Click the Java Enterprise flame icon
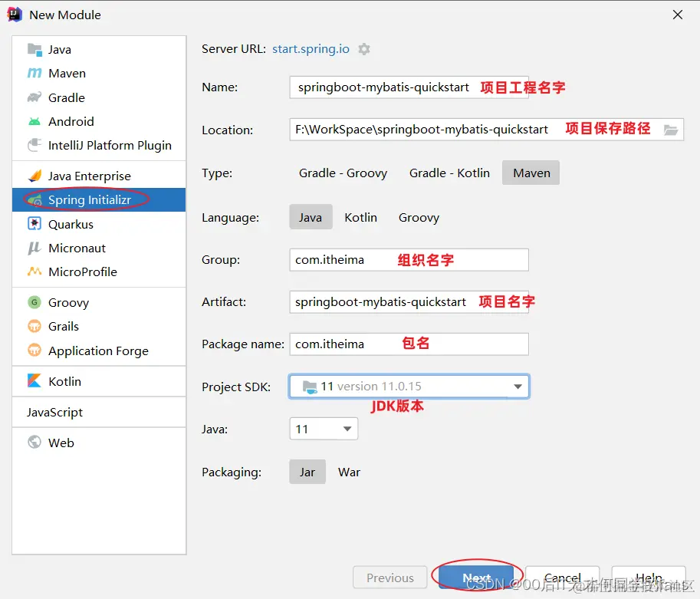 (35, 176)
